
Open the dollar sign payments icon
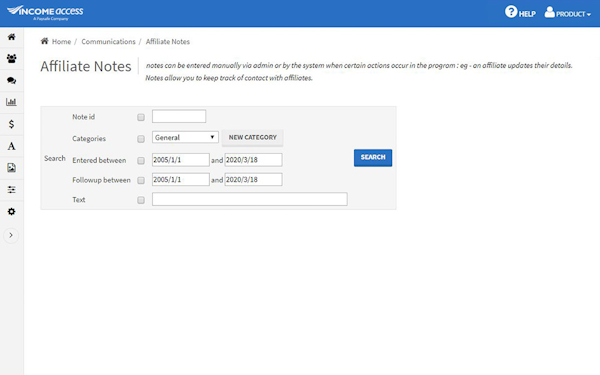pyautogui.click(x=11, y=124)
